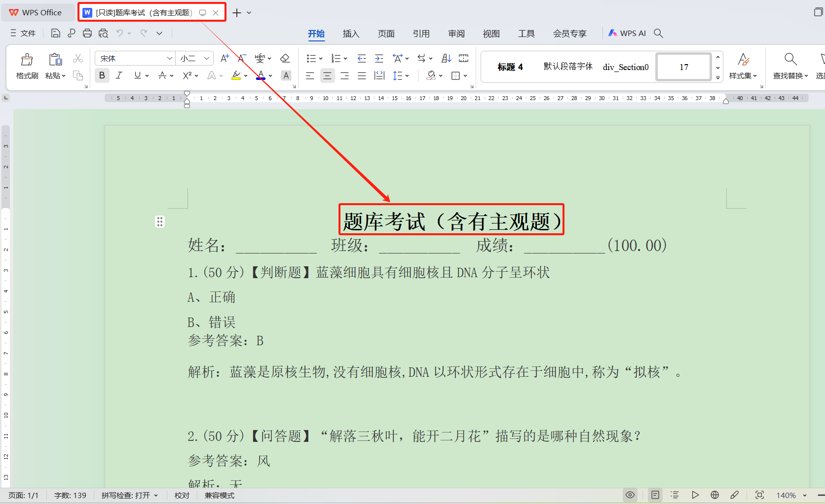Click the Save icon in quick access toolbar
This screenshot has height=504, width=825.
(55, 33)
